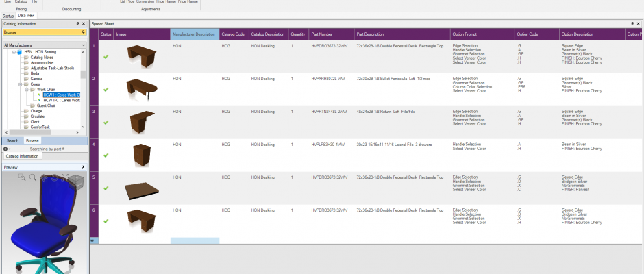Click the Option Prompt column header

point(482,34)
